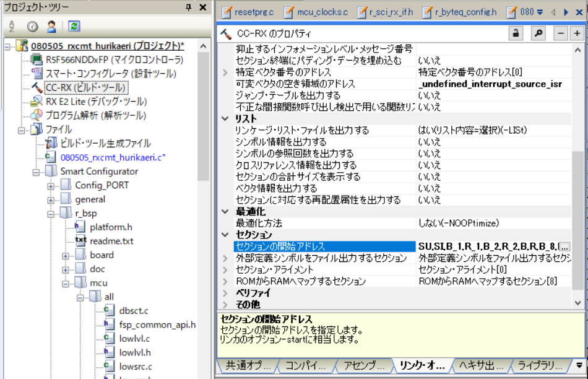Click the alphabetical sort icon in project tree toolbar
Viewport: 588px width, 379px height.
point(12,26)
